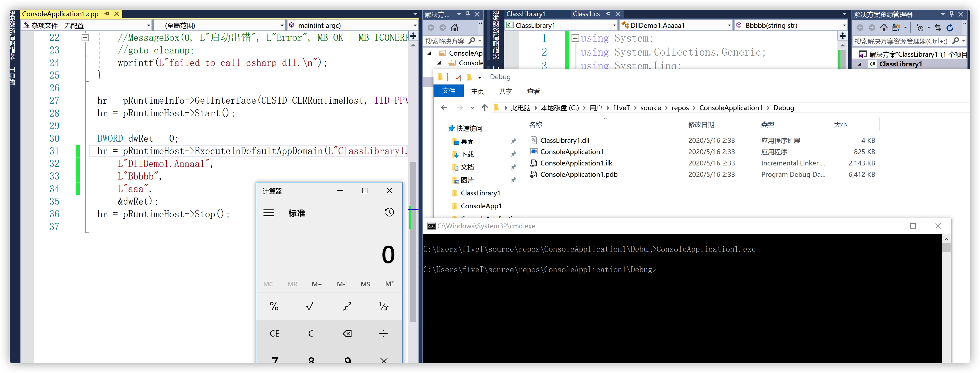Switch to the Class1.cs tab

[x=586, y=14]
